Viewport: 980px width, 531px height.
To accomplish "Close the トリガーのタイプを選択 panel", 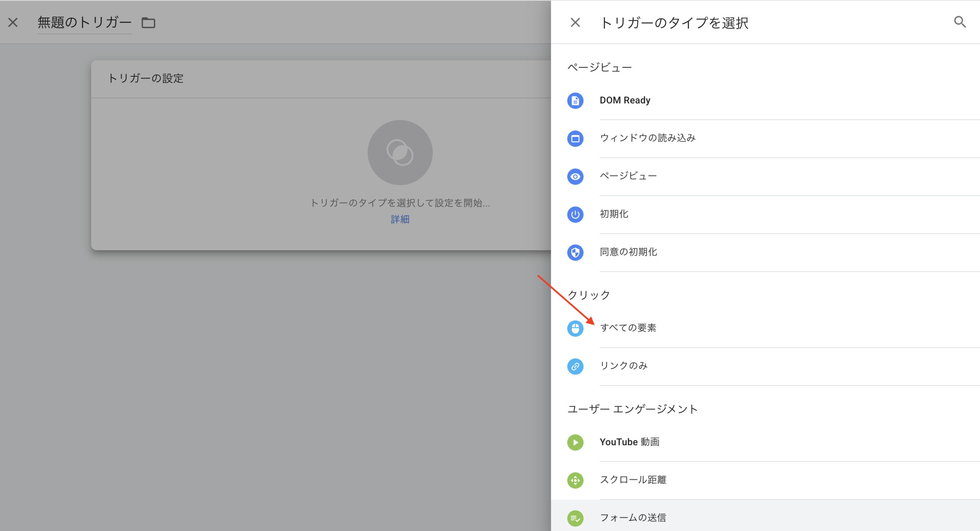I will [575, 23].
